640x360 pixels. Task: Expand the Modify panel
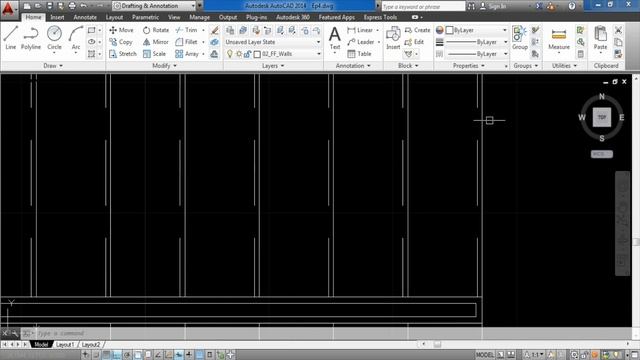(x=164, y=66)
